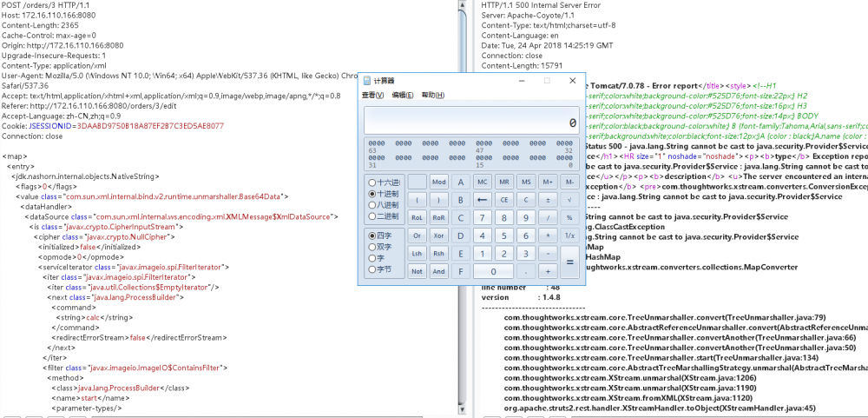Click the RoL rotate left key
The width and height of the screenshot is (868, 418).
coord(418,218)
